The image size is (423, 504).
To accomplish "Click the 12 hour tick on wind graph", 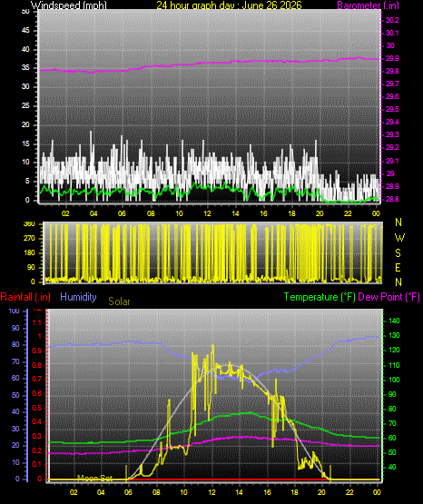I will point(207,213).
